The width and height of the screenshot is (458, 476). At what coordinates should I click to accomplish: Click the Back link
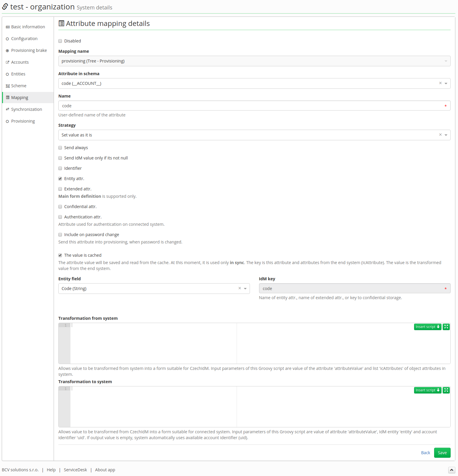click(x=426, y=453)
